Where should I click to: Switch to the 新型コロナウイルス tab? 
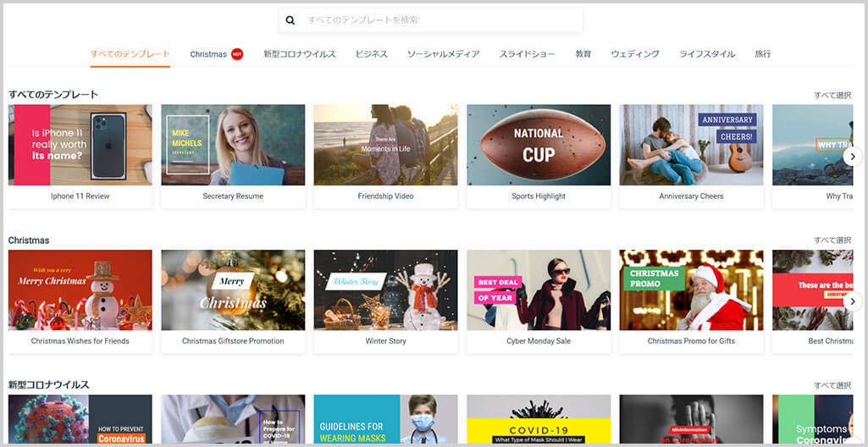tap(300, 54)
